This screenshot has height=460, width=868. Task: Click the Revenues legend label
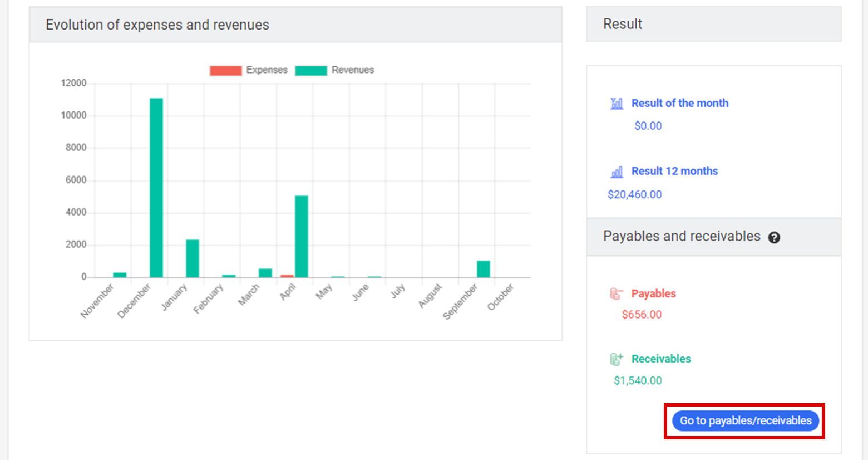pos(353,70)
